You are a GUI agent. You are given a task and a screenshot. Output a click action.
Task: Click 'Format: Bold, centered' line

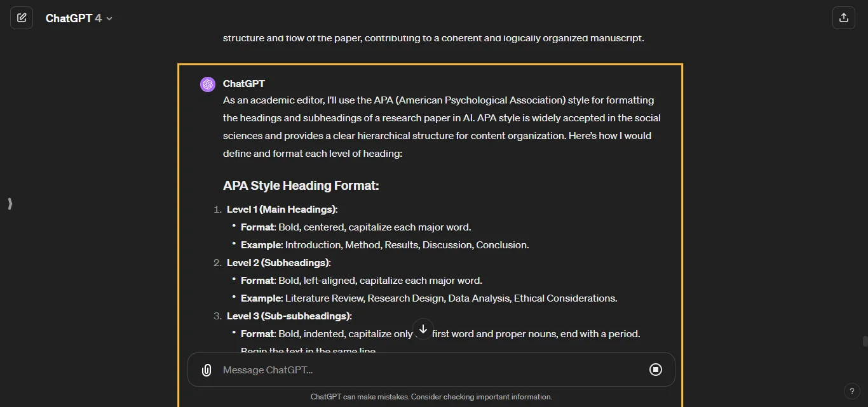(x=356, y=227)
